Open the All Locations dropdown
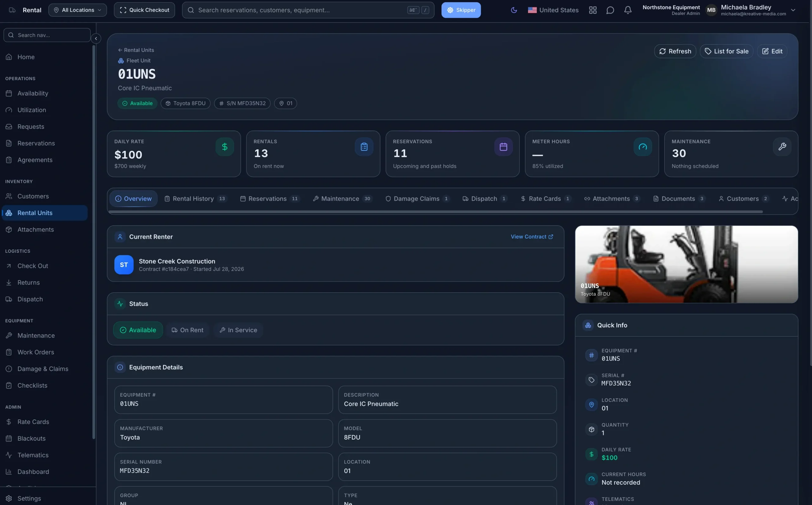Image resolution: width=812 pixels, height=505 pixels. (77, 10)
